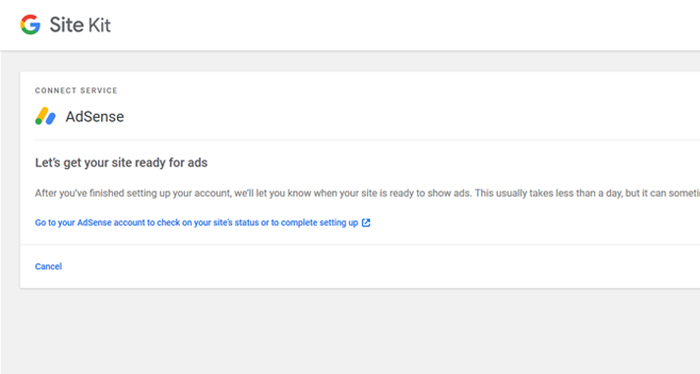700x374 pixels.
Task: Click the paragraph starting 'After you've finished setting up'
Action: coord(367,193)
